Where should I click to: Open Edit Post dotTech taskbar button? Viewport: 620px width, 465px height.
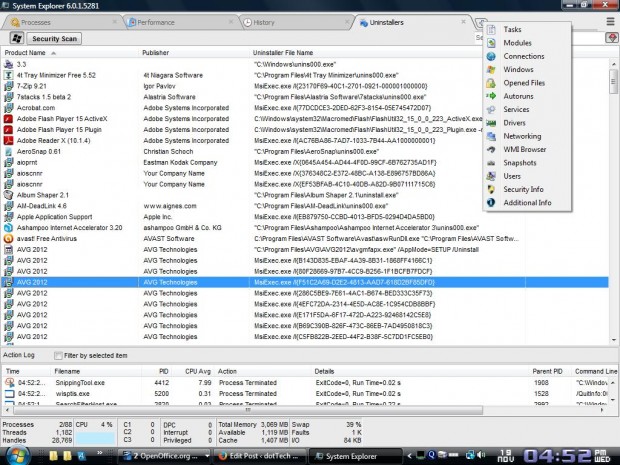[x=259, y=456]
